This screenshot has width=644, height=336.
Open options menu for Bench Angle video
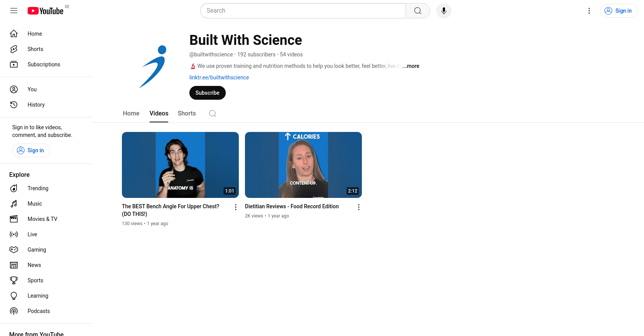236,207
